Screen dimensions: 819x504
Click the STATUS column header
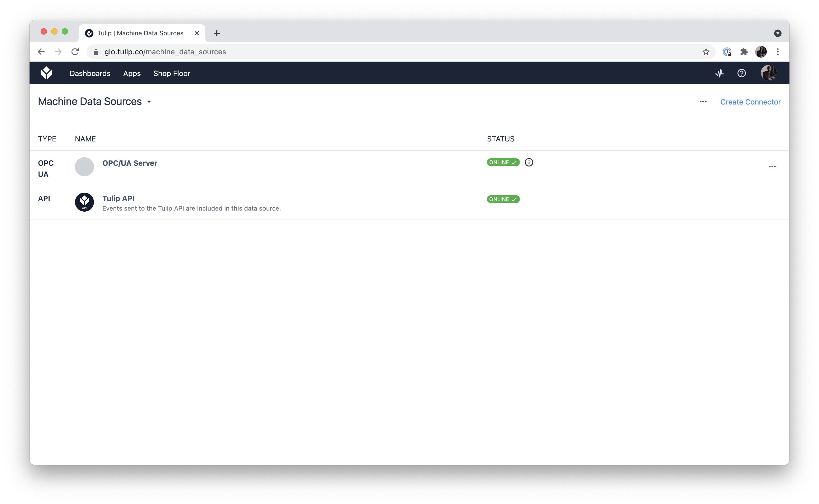501,139
